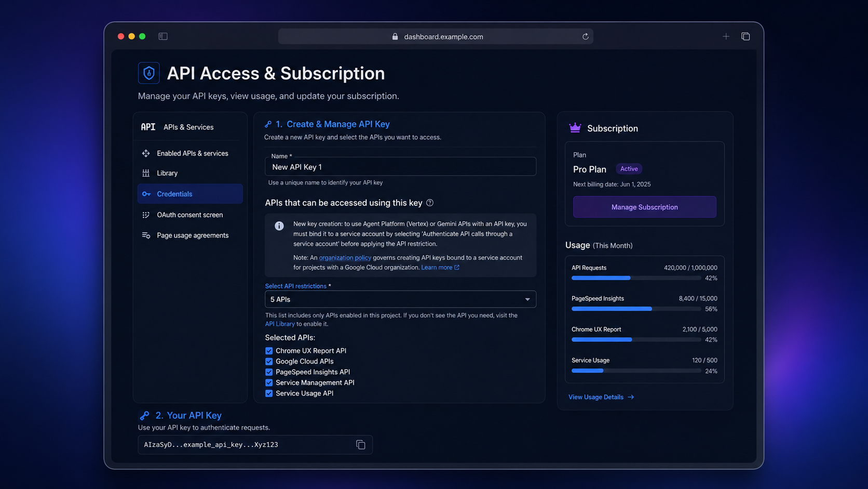Click the '24%' percentage label
The width and height of the screenshot is (868, 489).
[x=711, y=371]
